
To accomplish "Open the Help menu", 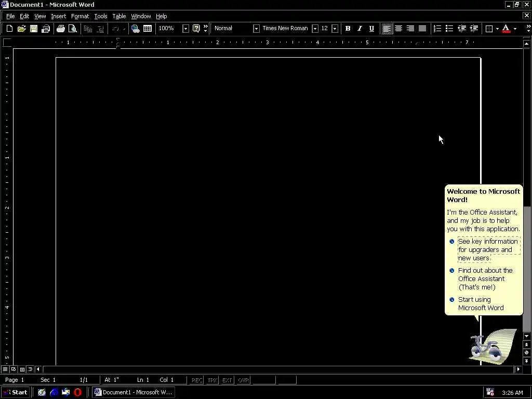I will click(161, 16).
